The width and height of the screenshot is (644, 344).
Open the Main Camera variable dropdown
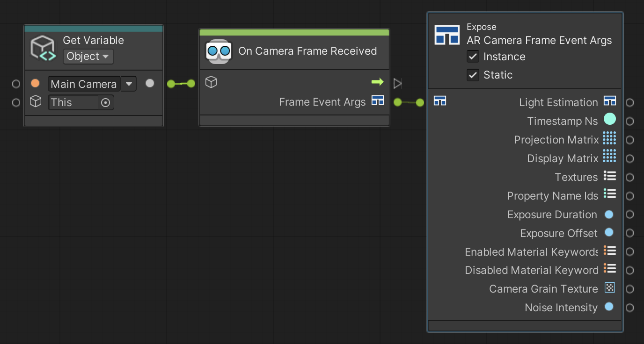(x=129, y=84)
